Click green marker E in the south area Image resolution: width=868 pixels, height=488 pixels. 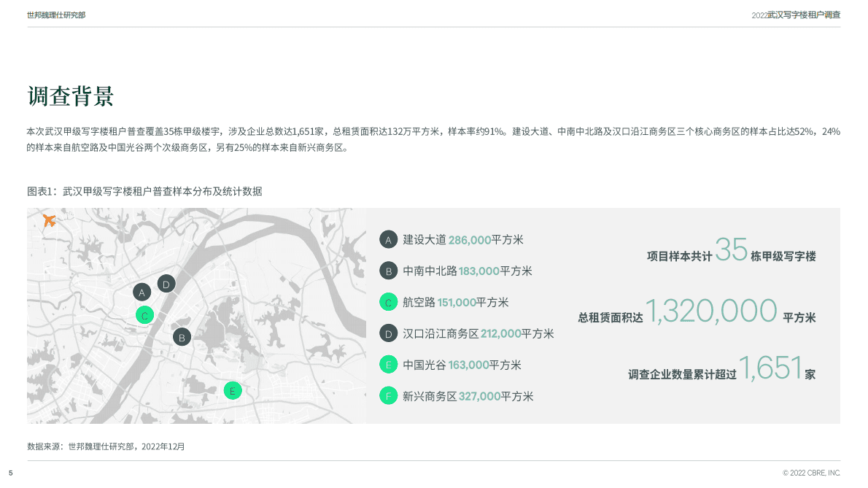point(233,390)
